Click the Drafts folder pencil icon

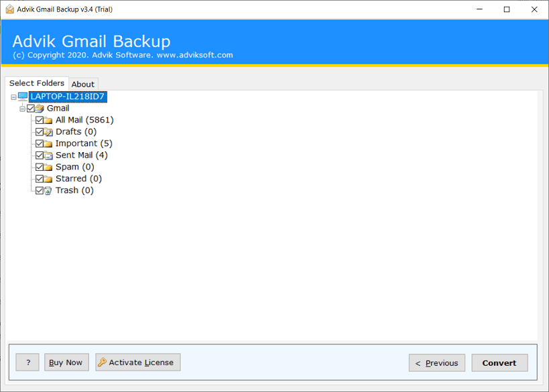click(x=48, y=132)
